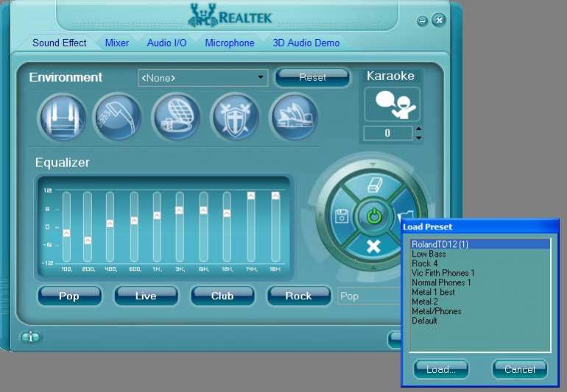Increase the Karaoke key with the up arrow
The height and width of the screenshot is (392, 567).
pos(418,128)
